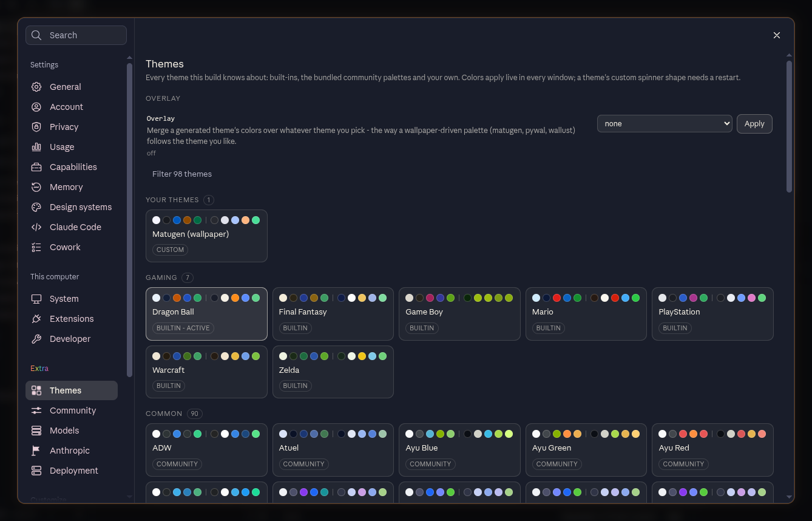Click the Community sliders icon
Screen dimensions: 812x521
click(36, 410)
